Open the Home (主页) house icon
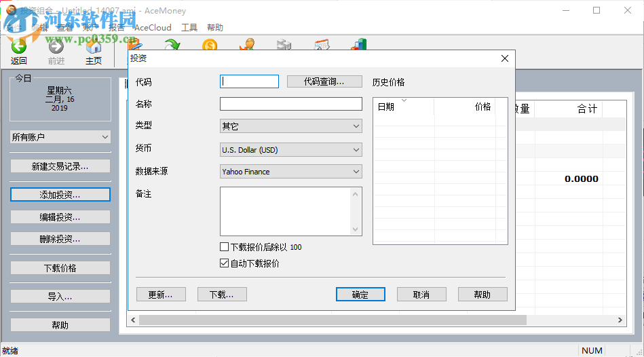Screen dimensions: 644x357 94,47
